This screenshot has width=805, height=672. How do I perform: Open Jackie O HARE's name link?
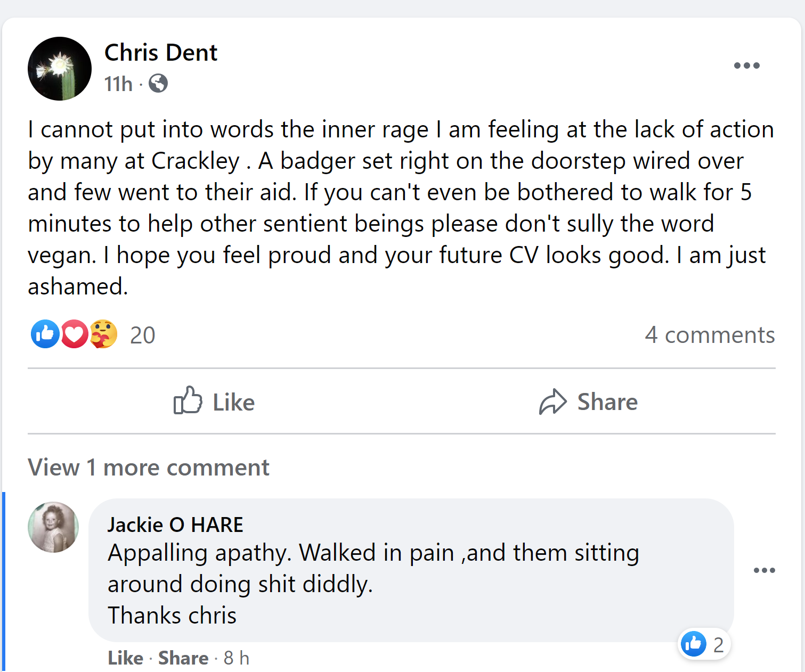pyautogui.click(x=175, y=525)
